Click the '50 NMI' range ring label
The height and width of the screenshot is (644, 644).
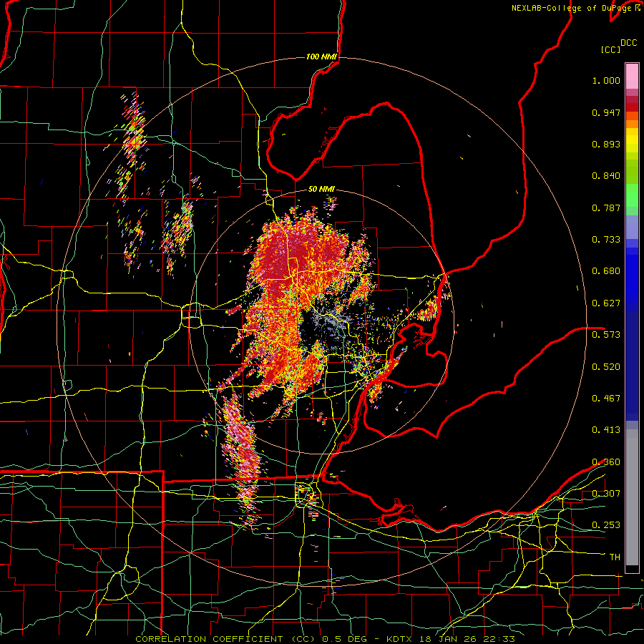[x=321, y=190]
